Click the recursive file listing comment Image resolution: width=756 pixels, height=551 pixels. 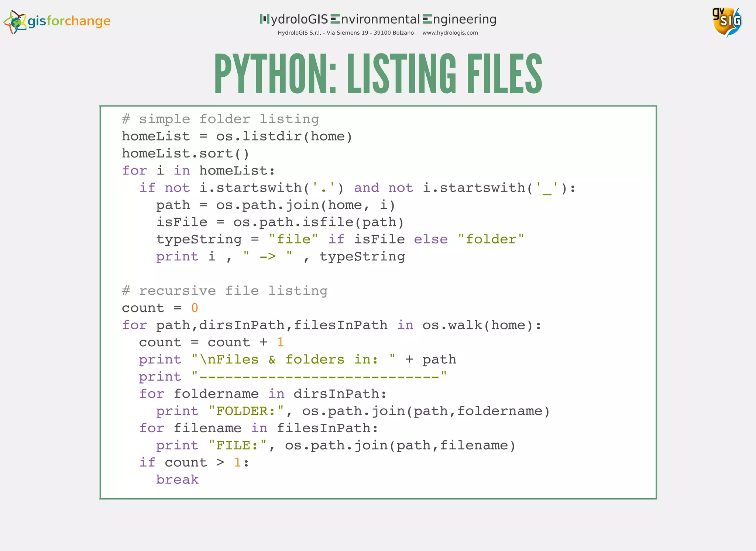click(x=224, y=291)
